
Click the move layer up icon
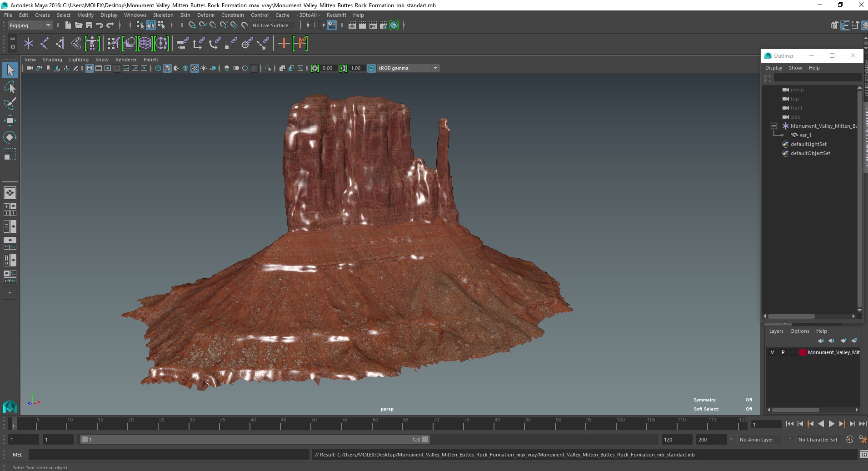coord(821,341)
